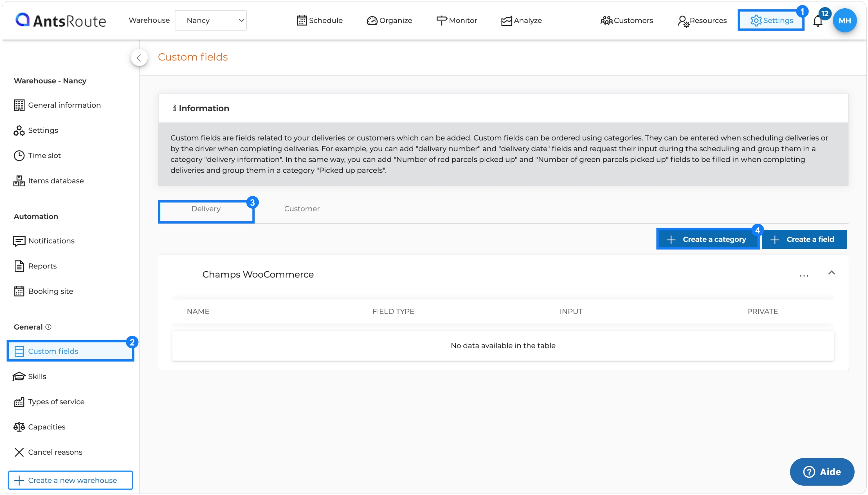Switch to the Delivery tab
Screen dimensions: 868x495
pyautogui.click(x=206, y=211)
